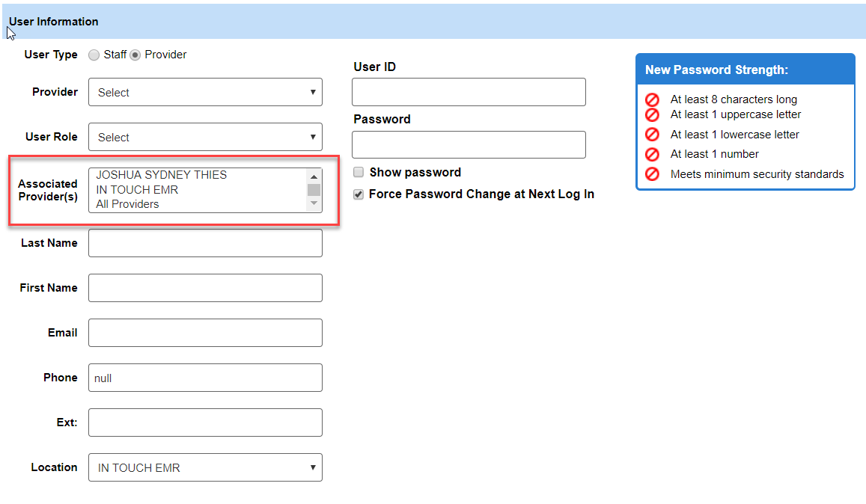Click the Ext. input box

tap(205, 422)
